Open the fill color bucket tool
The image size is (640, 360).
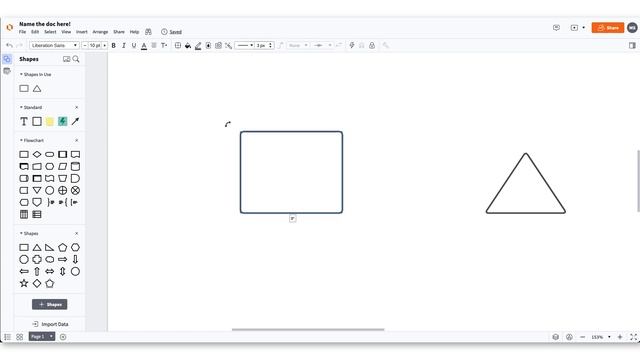point(188,45)
